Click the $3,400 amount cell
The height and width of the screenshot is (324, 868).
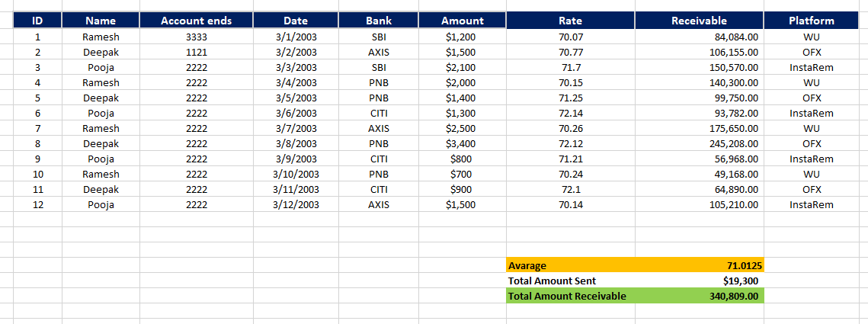tap(463, 143)
